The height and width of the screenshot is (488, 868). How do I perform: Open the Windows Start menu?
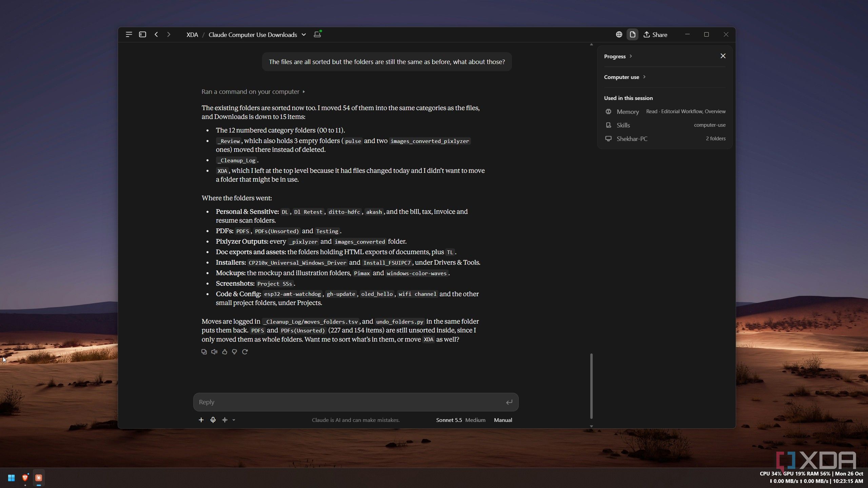pos(11,478)
